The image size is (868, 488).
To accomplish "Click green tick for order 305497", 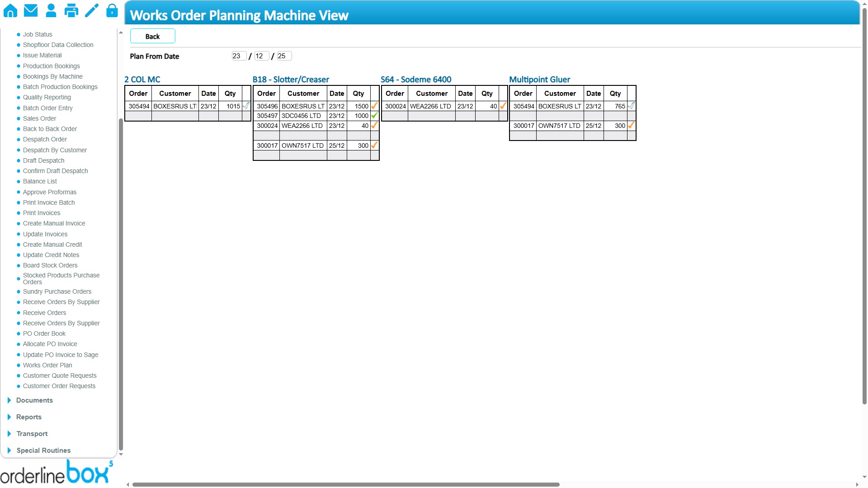I will [x=374, y=116].
